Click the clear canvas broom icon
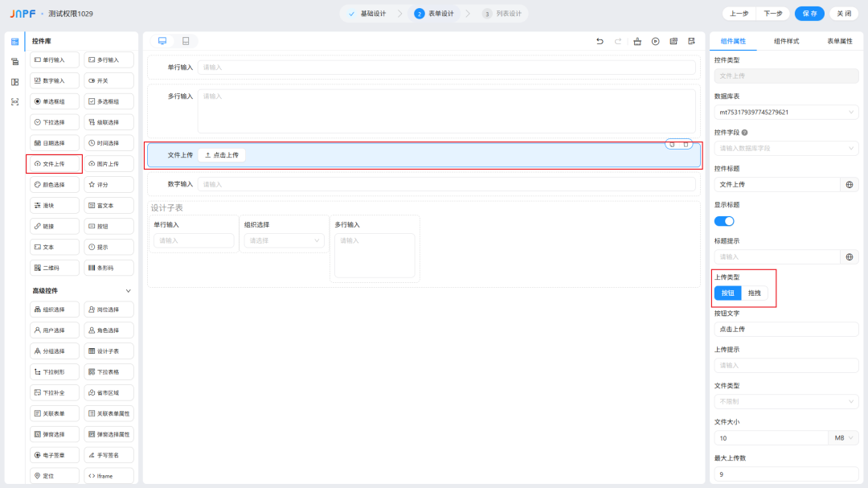Image resolution: width=868 pixels, height=488 pixels. pos(637,41)
